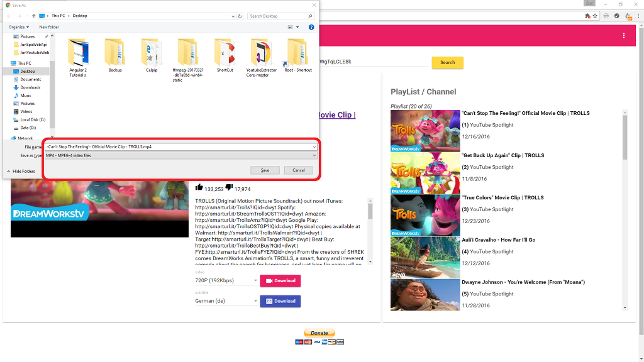Open the Organize menu

(x=18, y=27)
